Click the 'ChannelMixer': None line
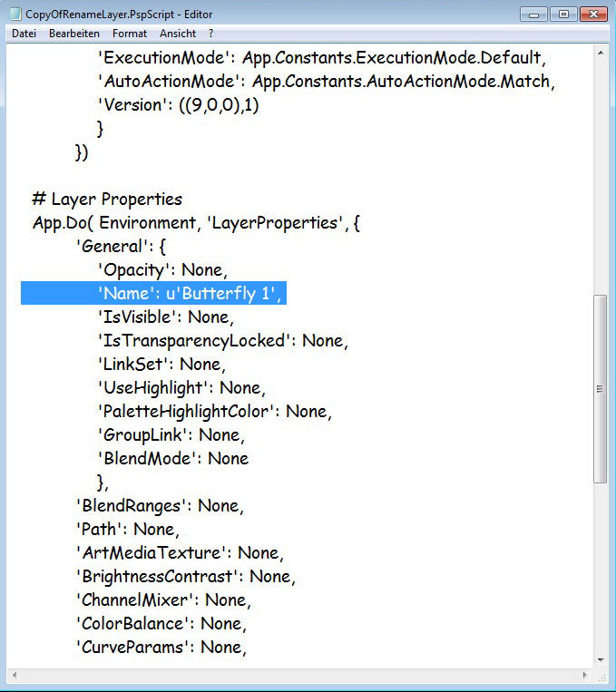The width and height of the screenshot is (616, 692). coord(163,600)
